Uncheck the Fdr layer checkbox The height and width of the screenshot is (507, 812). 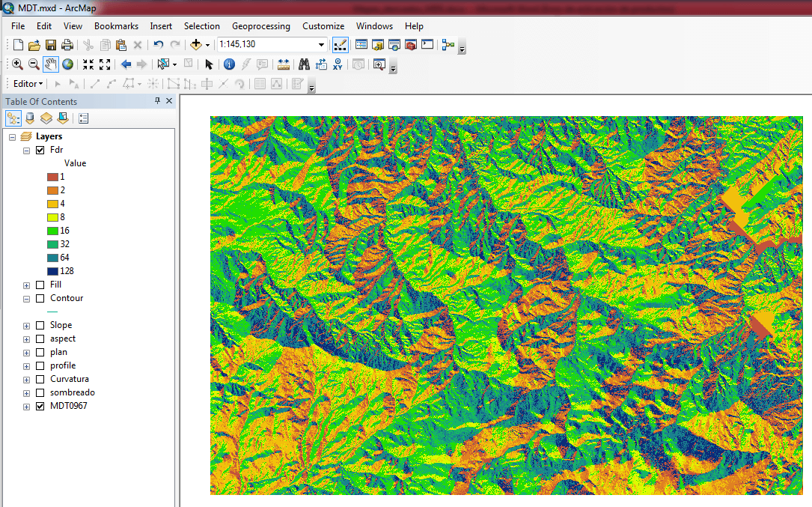(x=40, y=150)
